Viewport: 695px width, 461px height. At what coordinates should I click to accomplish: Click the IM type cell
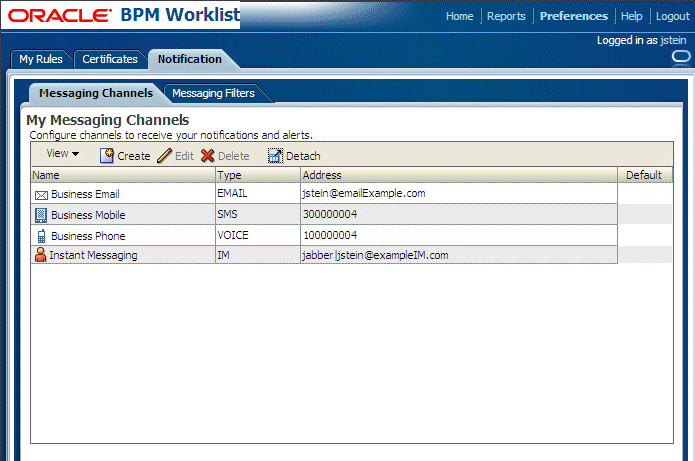pyautogui.click(x=258, y=255)
